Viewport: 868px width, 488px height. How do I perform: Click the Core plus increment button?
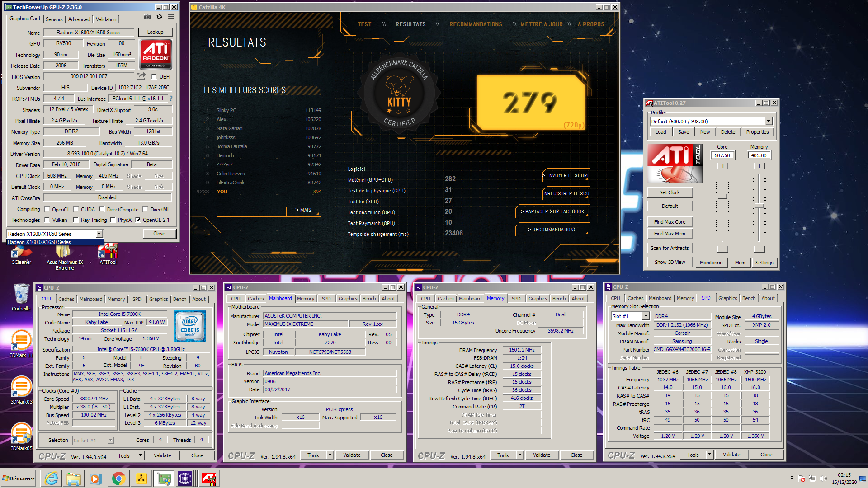(x=722, y=166)
